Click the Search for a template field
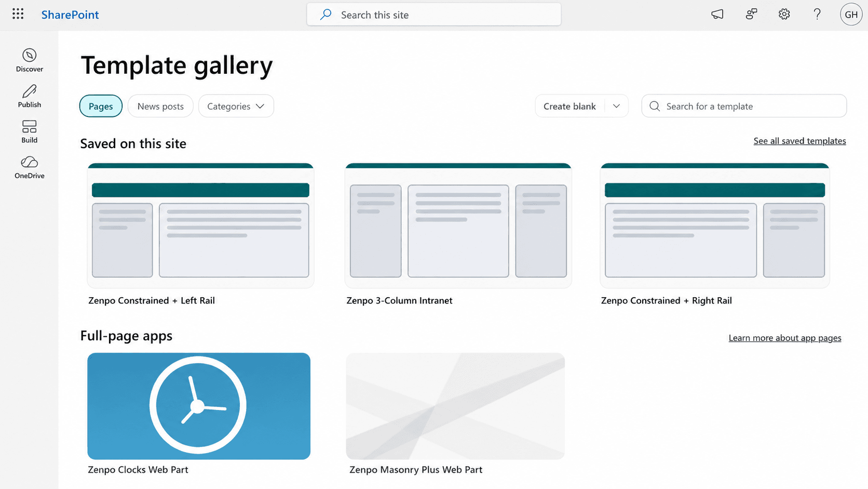Viewport: 868px width, 489px height. point(744,106)
